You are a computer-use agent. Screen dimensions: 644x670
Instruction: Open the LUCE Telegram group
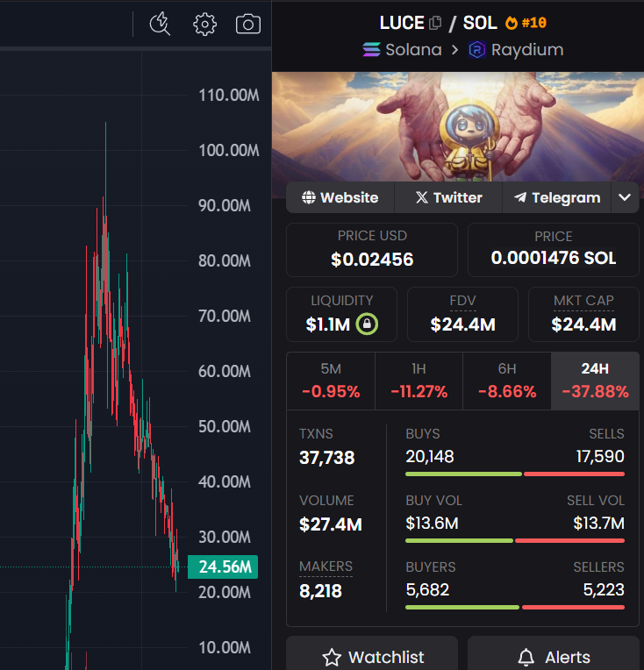[557, 197]
